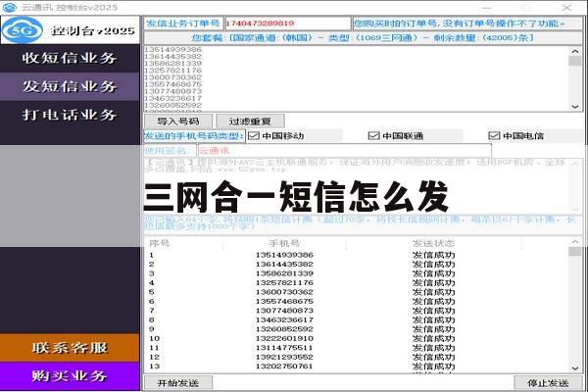Image resolution: width=588 pixels, height=392 pixels.
Task: Select table row with 13557468675
Action: pos(357,302)
